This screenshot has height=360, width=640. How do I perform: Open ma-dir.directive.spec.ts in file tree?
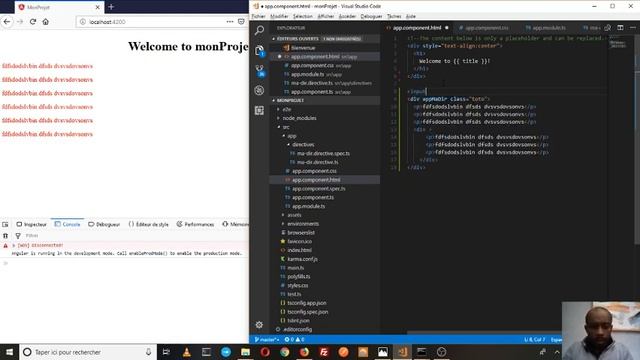point(323,153)
